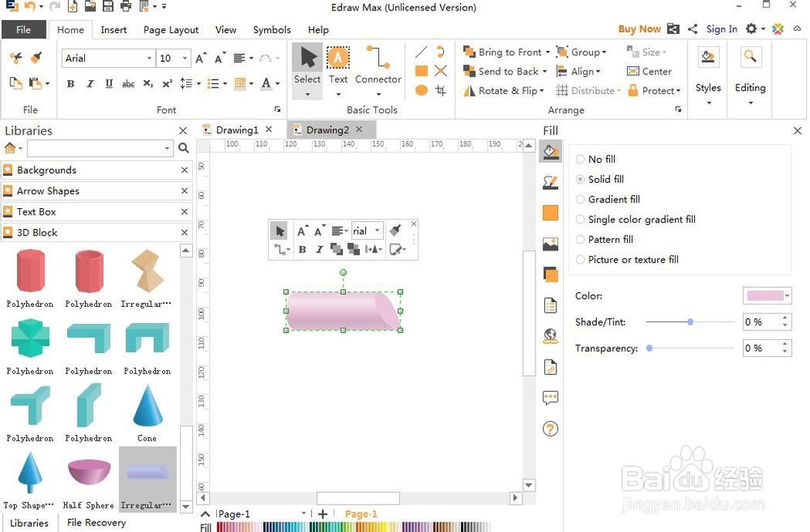
Task: Open the File menu
Action: click(x=23, y=29)
